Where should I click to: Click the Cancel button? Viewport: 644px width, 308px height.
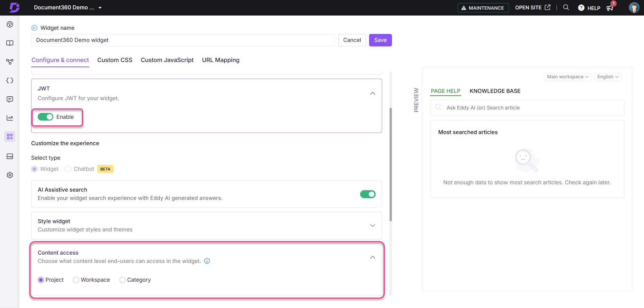pyautogui.click(x=352, y=40)
